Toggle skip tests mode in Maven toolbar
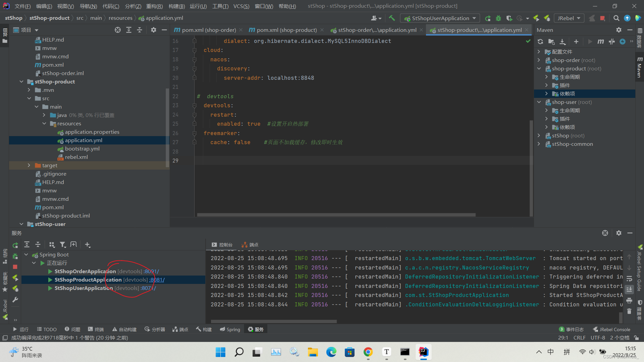 click(611, 42)
